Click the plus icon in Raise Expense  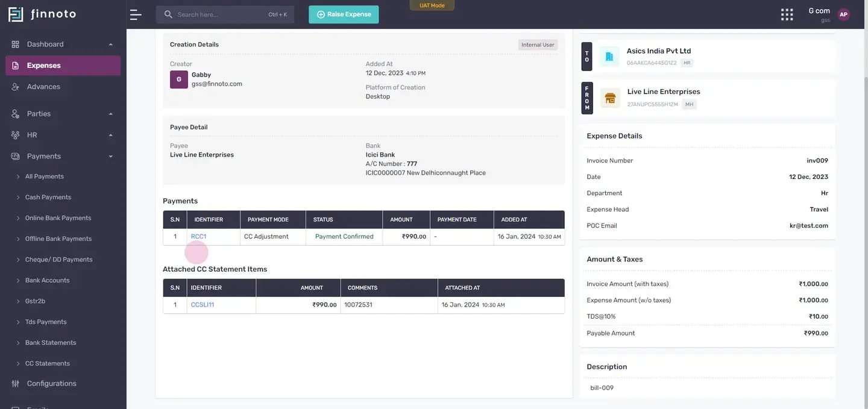(321, 14)
